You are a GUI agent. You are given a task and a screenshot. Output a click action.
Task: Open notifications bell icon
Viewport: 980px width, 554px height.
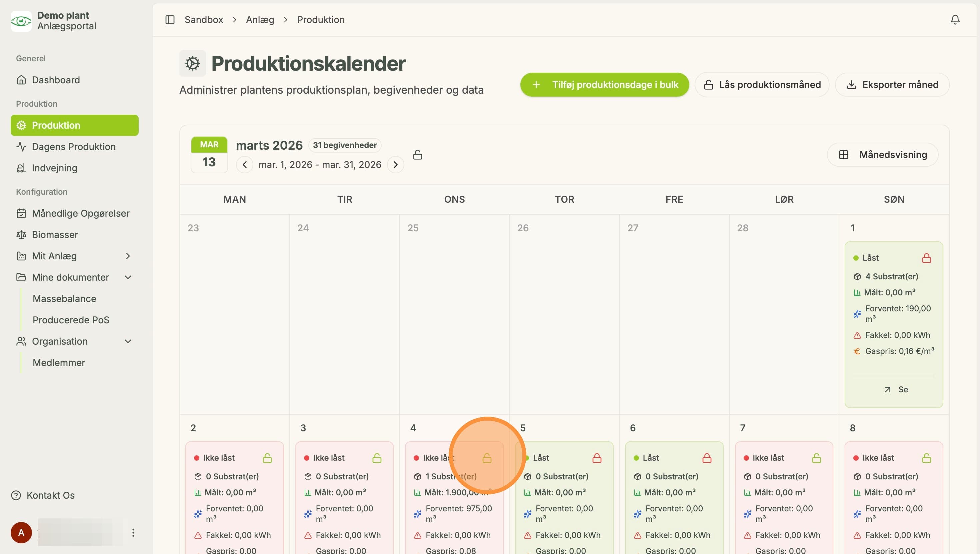(955, 19)
